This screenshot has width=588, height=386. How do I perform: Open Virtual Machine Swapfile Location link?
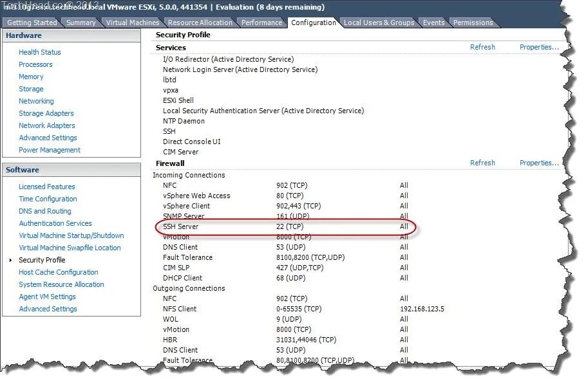[x=70, y=248]
